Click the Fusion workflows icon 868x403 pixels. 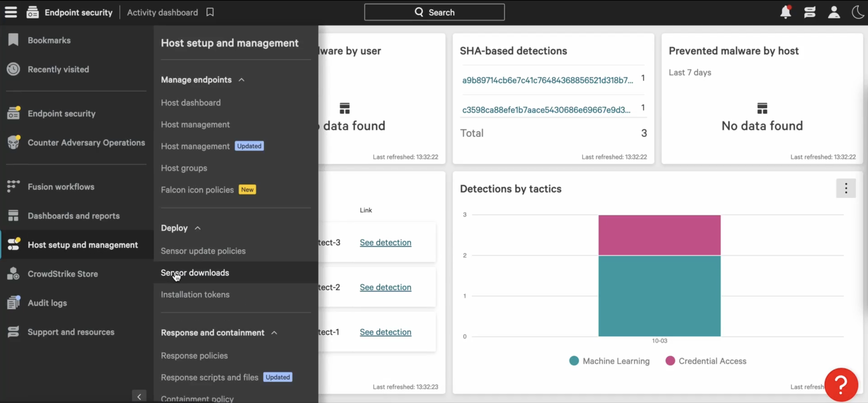pos(13,186)
